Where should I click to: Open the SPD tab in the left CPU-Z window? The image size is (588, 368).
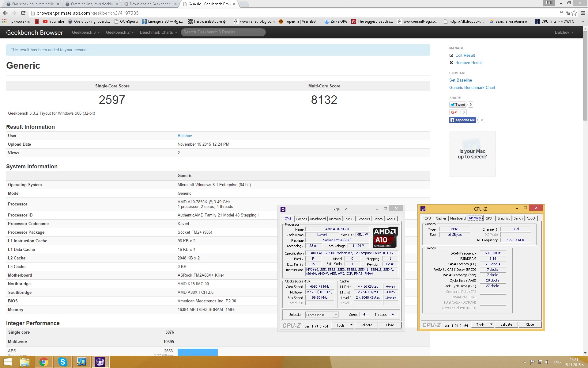pos(349,219)
